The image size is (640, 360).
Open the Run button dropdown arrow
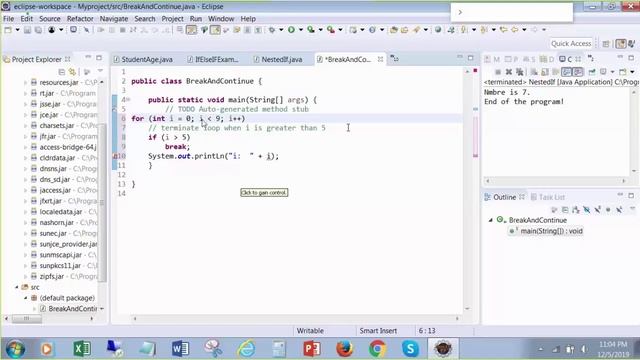point(301,30)
